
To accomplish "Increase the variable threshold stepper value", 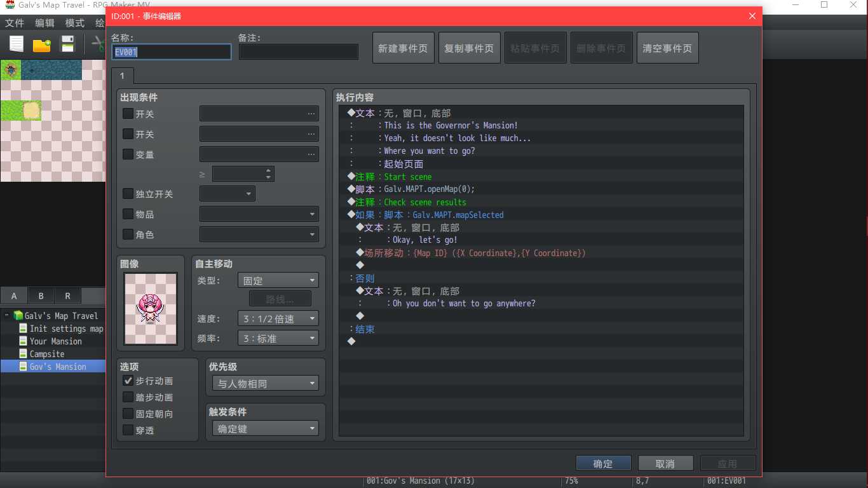I will coord(269,170).
